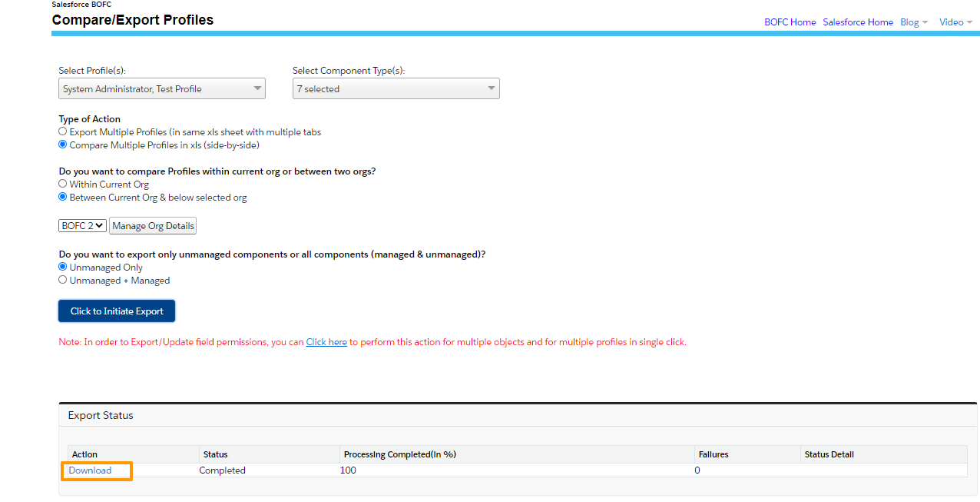Click the dropdown arrow beside Video
The height and width of the screenshot is (502, 980).
(x=969, y=22)
